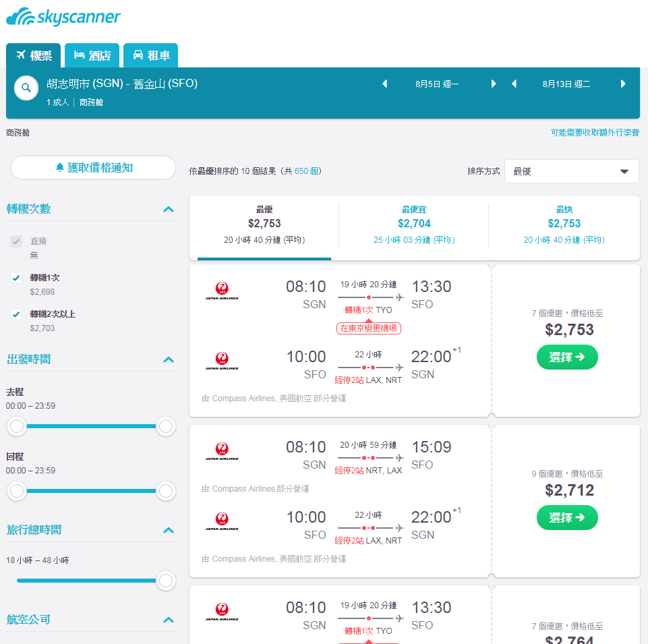Open the search magnifier icon

click(26, 88)
